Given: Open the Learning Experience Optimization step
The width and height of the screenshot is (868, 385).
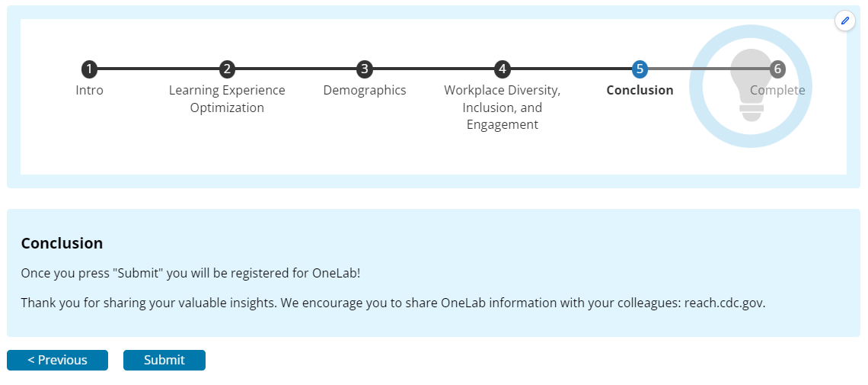Looking at the screenshot, I should point(227,99).
